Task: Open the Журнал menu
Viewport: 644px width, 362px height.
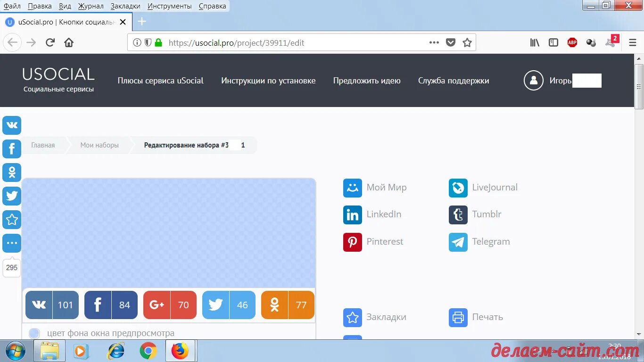Action: [x=91, y=6]
